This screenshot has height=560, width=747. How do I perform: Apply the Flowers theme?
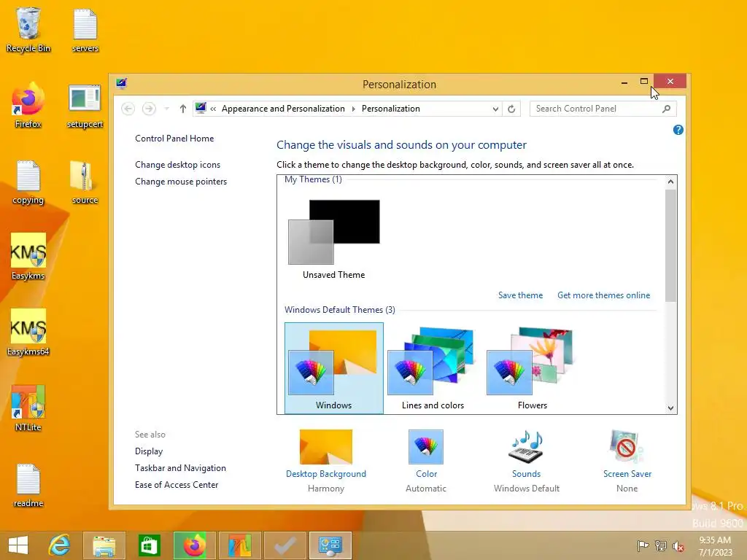pos(532,368)
